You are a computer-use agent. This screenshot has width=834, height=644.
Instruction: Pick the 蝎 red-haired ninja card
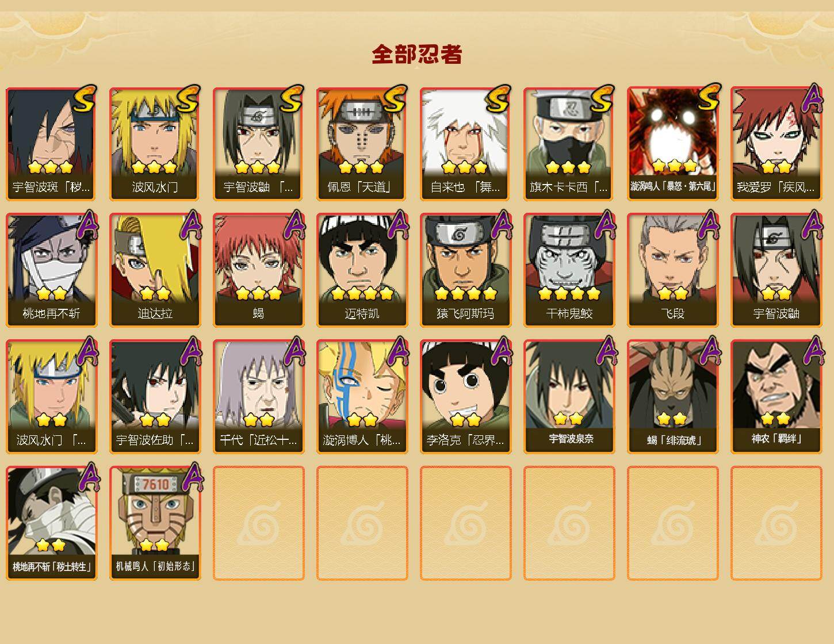coord(258,270)
